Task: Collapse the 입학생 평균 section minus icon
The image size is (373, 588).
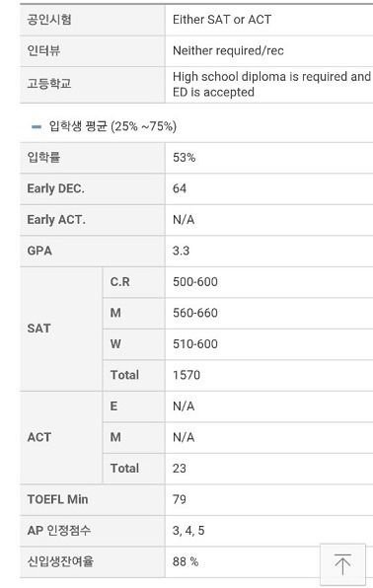Action: click(37, 126)
